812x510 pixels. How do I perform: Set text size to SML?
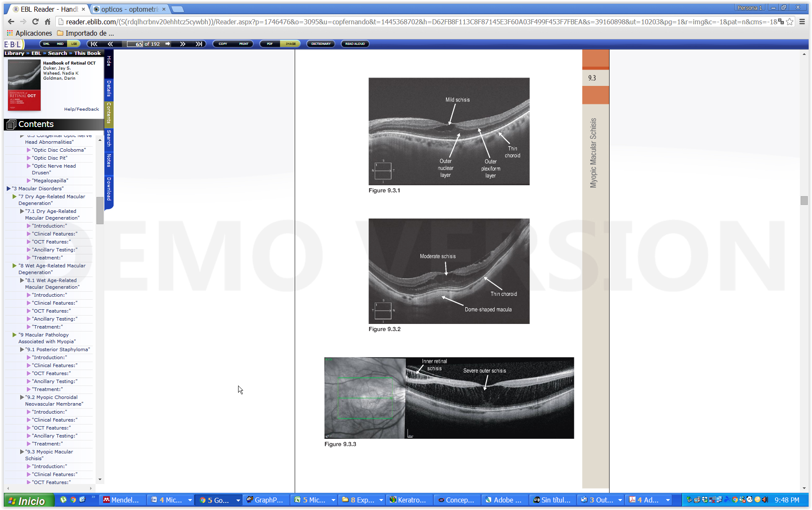tap(46, 44)
